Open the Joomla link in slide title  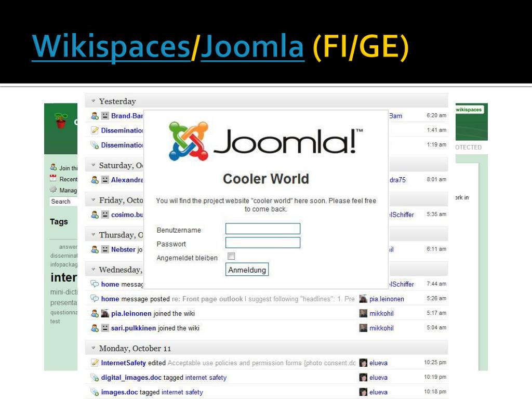click(x=252, y=46)
